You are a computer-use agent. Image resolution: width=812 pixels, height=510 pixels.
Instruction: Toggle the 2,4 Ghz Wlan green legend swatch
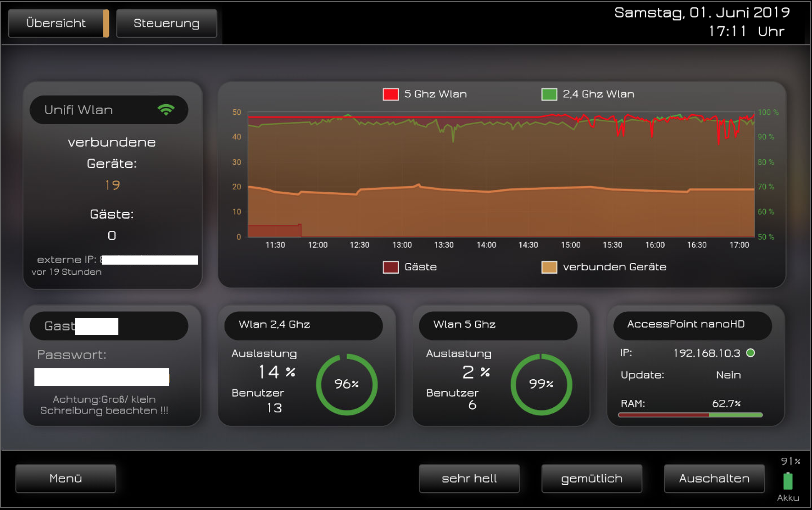(x=549, y=94)
